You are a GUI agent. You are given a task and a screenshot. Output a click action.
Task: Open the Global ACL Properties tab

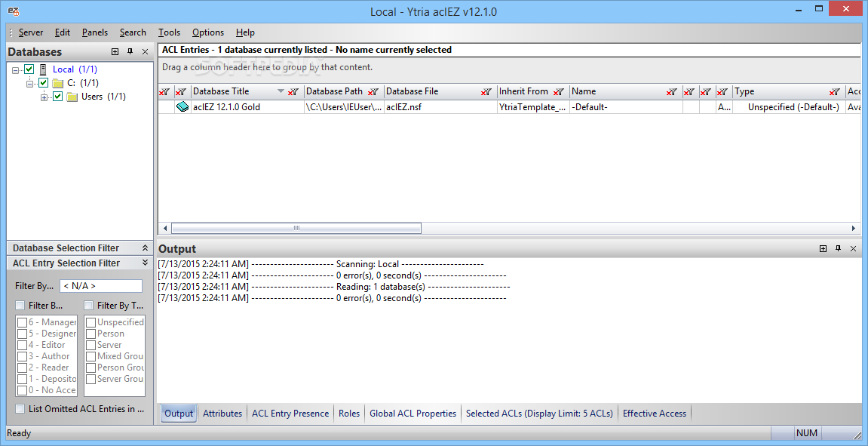coord(413,414)
